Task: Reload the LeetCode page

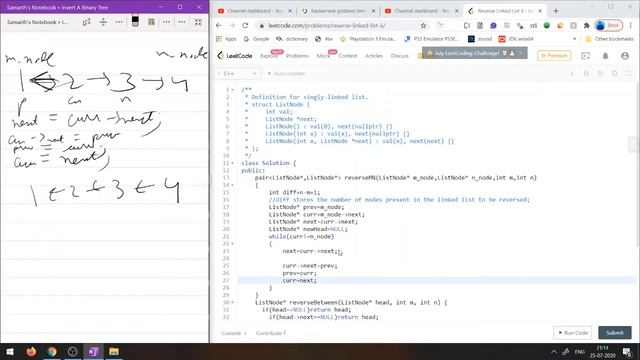Action: [245, 25]
